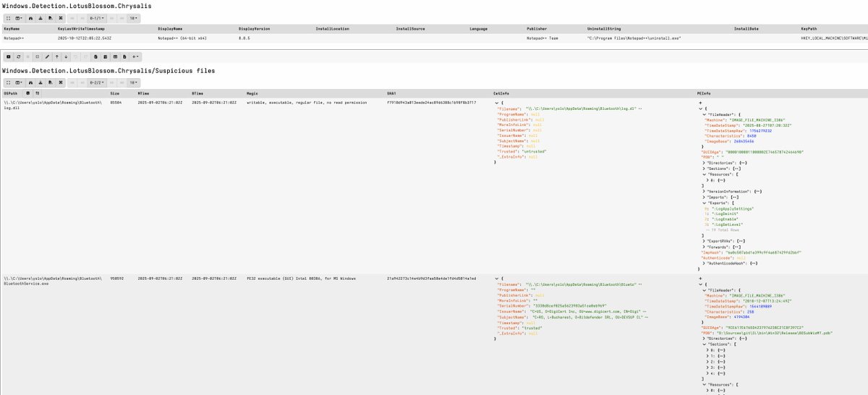
Task: Click export file icon in top table toolbar
Action: pyautogui.click(x=51, y=18)
